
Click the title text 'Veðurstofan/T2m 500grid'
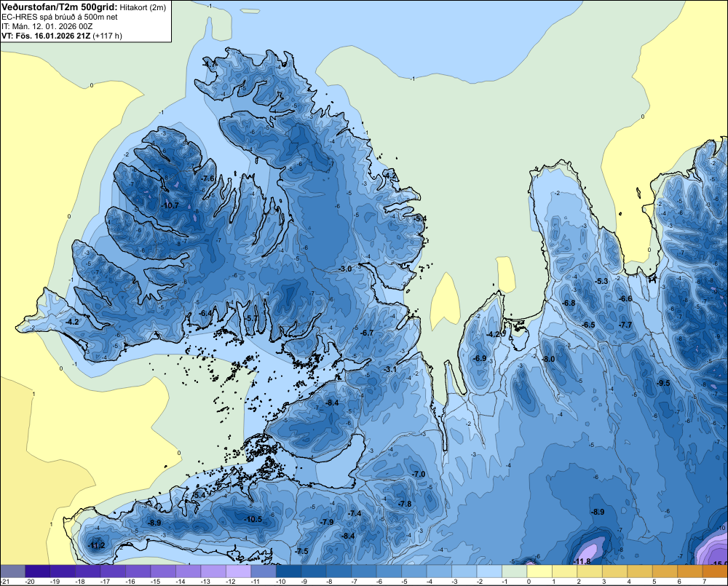(x=60, y=7)
